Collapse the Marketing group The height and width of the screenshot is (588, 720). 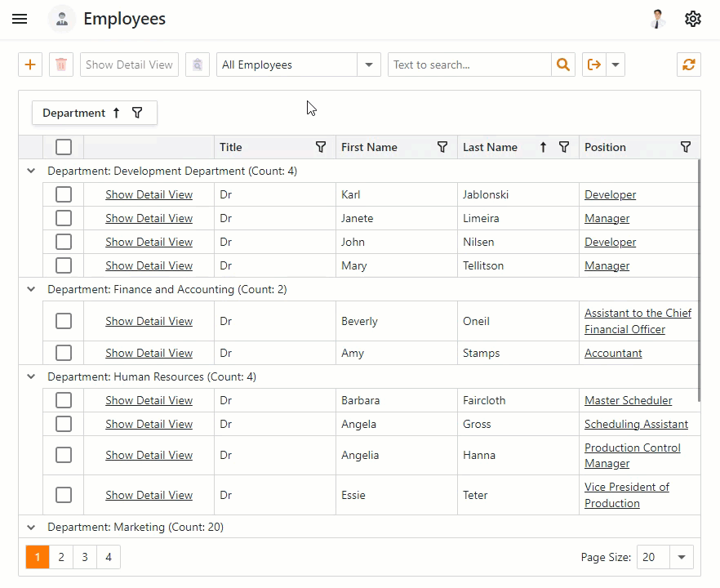31,527
